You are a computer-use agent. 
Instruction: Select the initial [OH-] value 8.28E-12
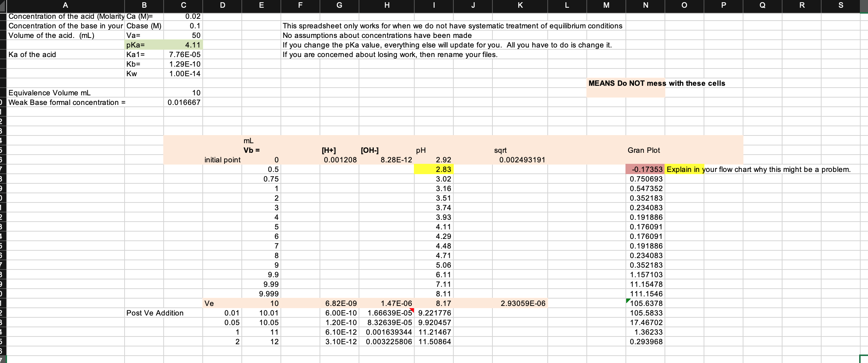pos(387,160)
